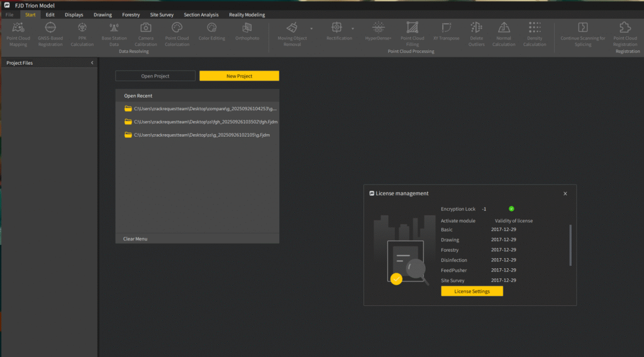This screenshot has width=644, height=357.
Task: Generate an Orthophoto
Action: click(247, 31)
